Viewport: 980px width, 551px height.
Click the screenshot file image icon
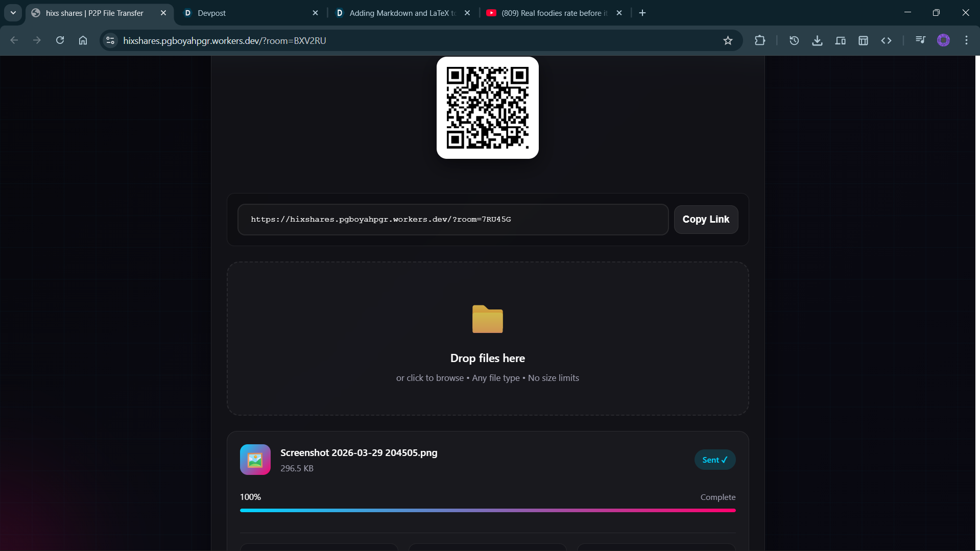coord(255,460)
